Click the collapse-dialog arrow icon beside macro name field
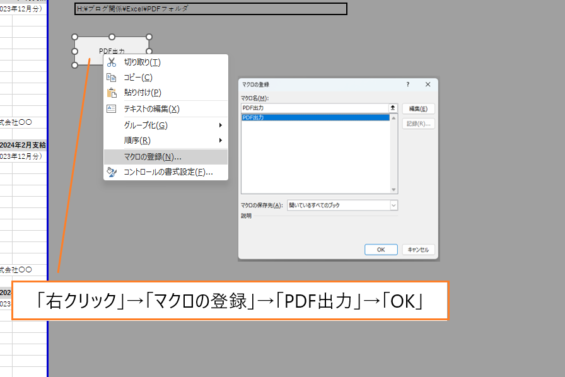This screenshot has height=377, width=565. [393, 108]
